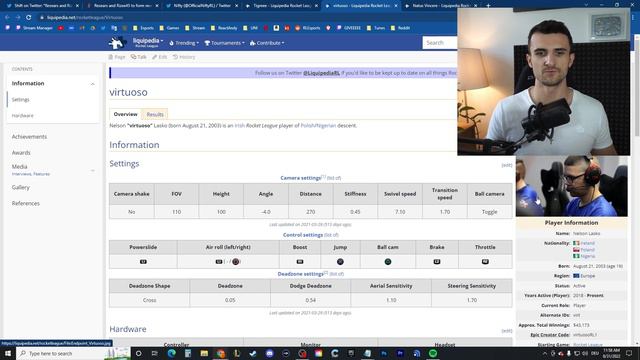Viewport: 640px width, 360px height.
Task: Reload the page with the refresh icon
Action: point(29,18)
